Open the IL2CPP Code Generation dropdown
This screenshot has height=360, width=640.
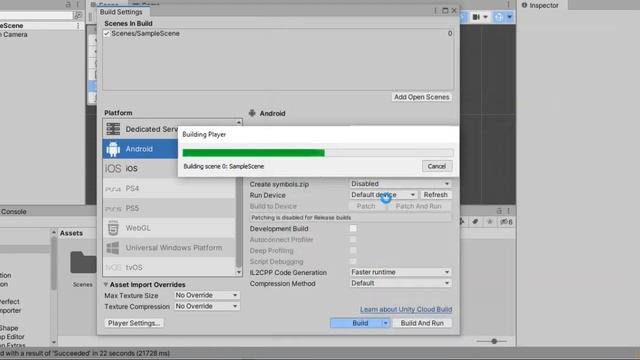tap(400, 272)
